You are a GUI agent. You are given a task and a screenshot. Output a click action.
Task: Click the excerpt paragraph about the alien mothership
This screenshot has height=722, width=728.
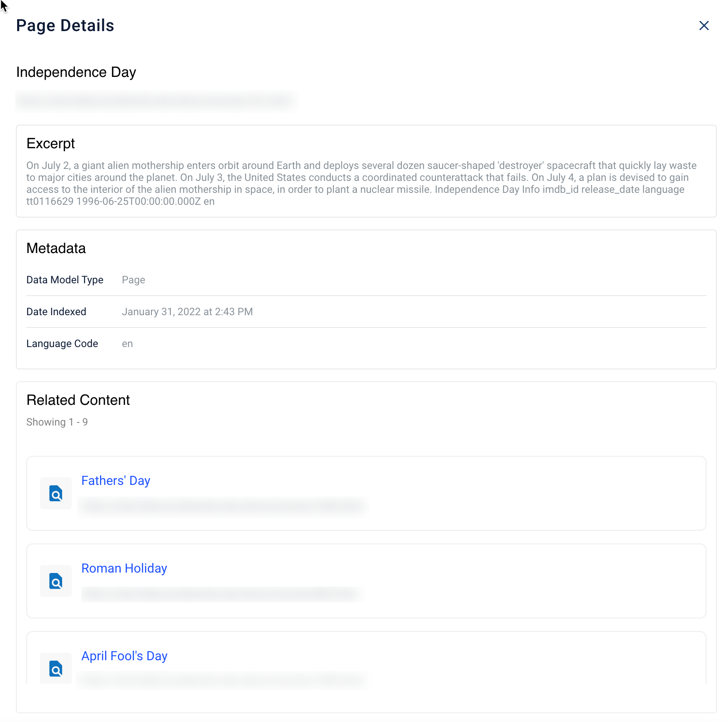click(362, 183)
